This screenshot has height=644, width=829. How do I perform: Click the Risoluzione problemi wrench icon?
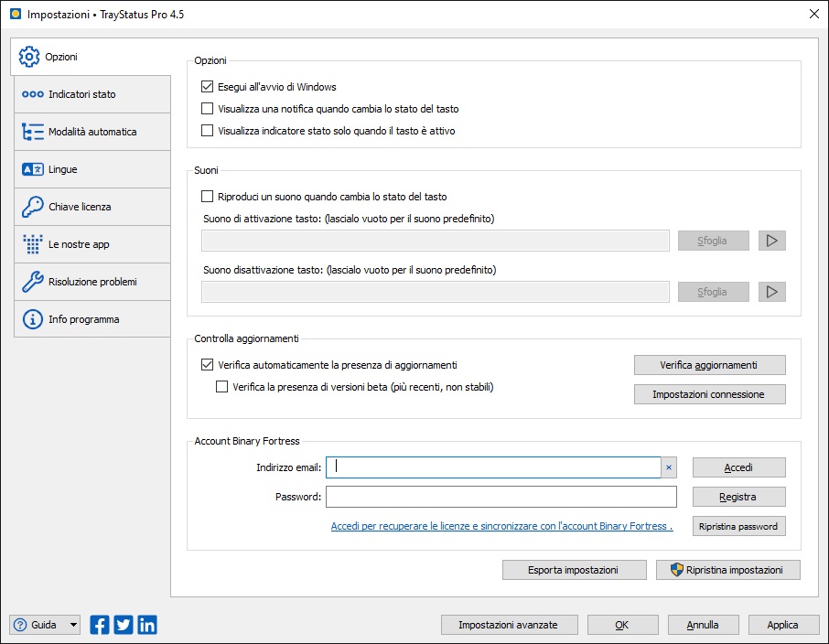click(33, 282)
